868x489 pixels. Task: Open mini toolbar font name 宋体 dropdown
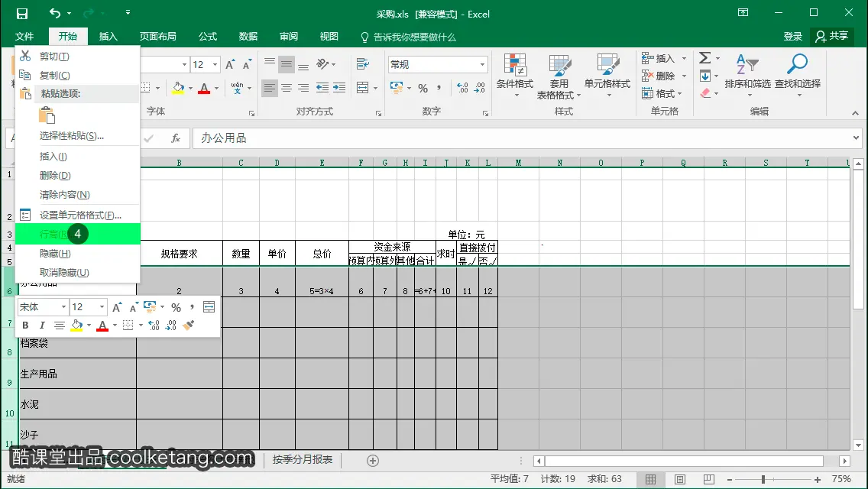(x=63, y=307)
